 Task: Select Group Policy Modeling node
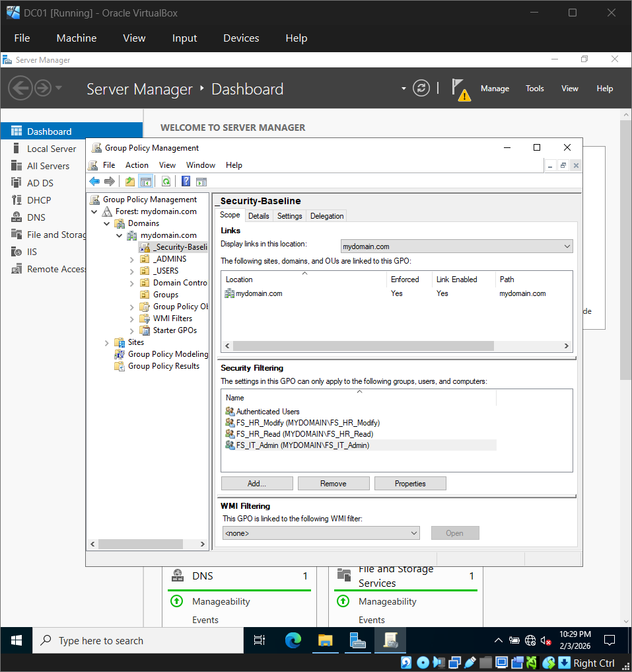[168, 354]
